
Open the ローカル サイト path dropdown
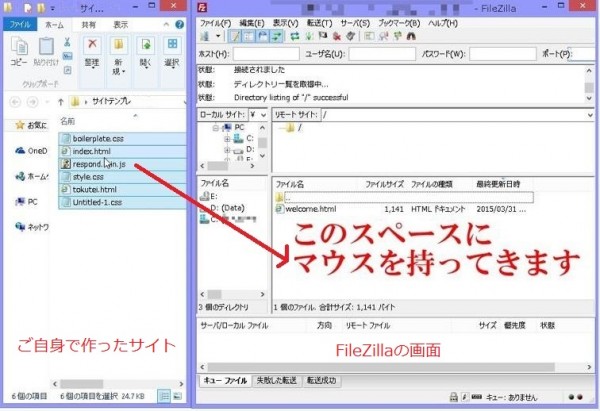pyautogui.click(x=263, y=115)
